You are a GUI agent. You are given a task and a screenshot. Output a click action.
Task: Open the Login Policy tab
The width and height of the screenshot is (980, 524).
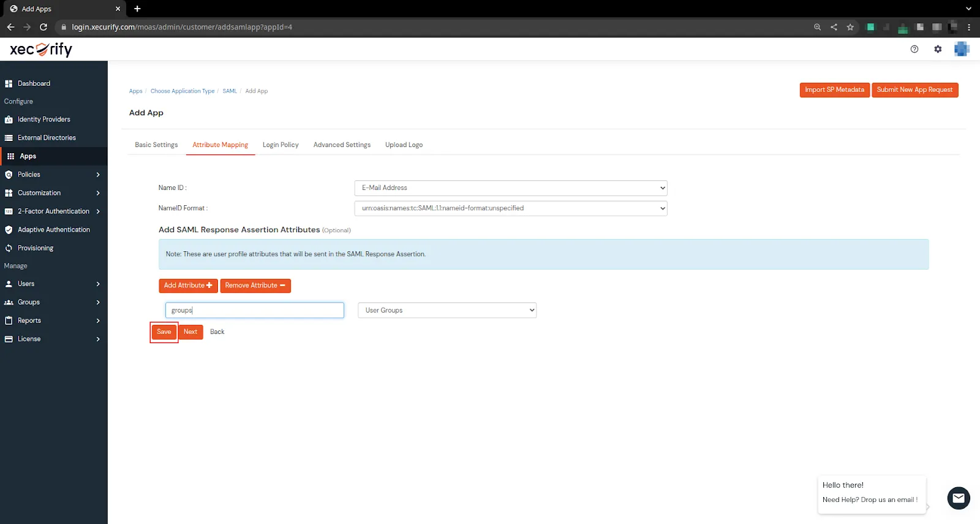pos(281,145)
